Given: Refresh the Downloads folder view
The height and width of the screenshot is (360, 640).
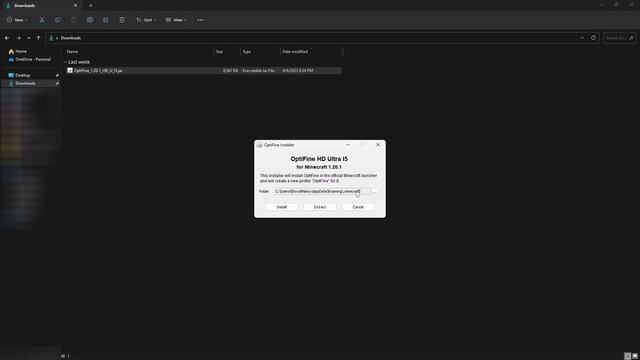Looking at the screenshot, I should pyautogui.click(x=593, y=38).
